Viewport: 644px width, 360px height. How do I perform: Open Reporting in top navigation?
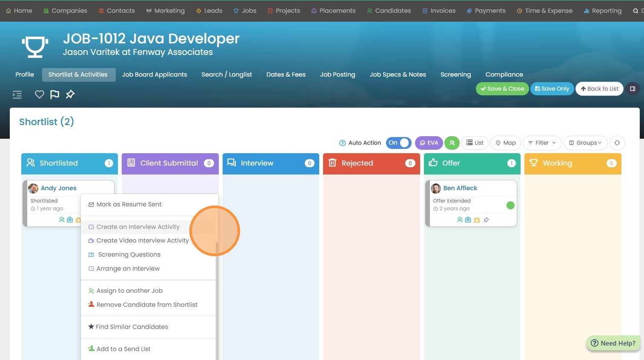click(x=602, y=11)
